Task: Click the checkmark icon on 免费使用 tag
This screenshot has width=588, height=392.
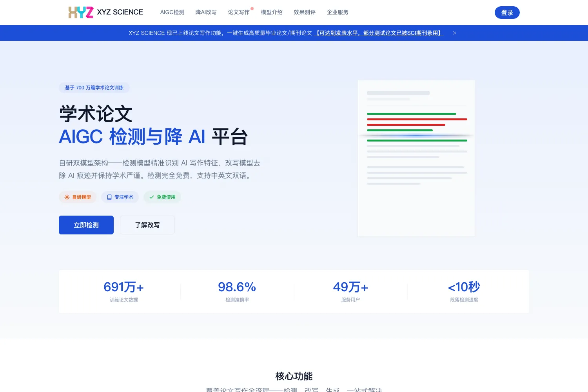Action: (152, 197)
